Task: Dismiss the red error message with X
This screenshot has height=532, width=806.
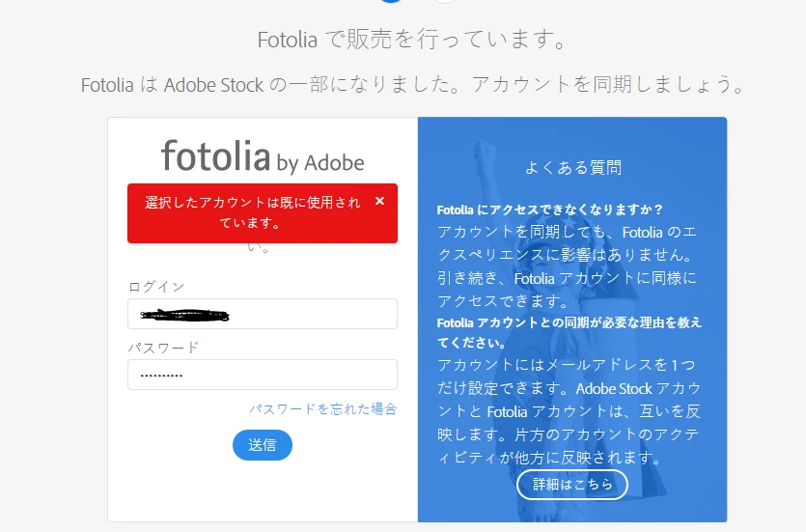Action: pyautogui.click(x=380, y=201)
